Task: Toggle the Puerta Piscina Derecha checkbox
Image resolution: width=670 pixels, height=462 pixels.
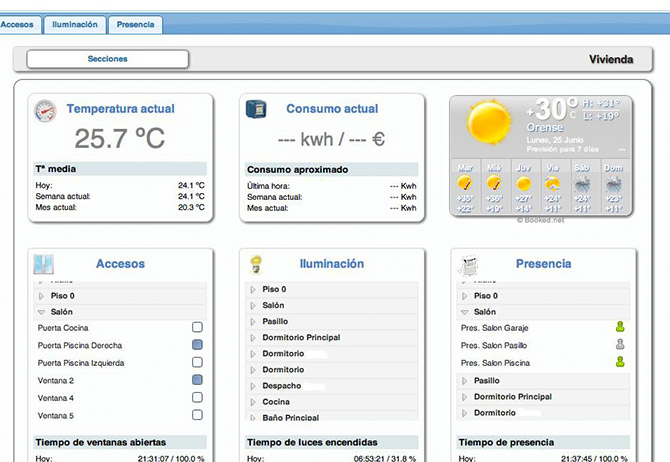Action: (x=197, y=344)
